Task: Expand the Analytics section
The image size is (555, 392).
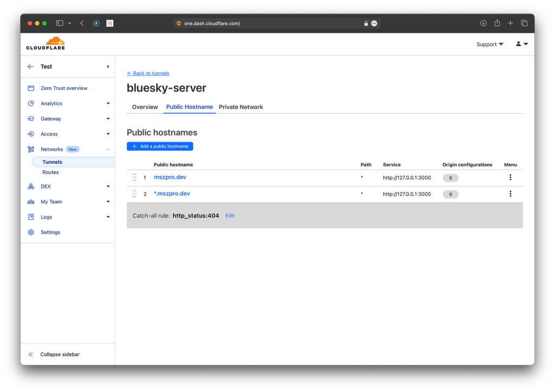Action: [107, 103]
